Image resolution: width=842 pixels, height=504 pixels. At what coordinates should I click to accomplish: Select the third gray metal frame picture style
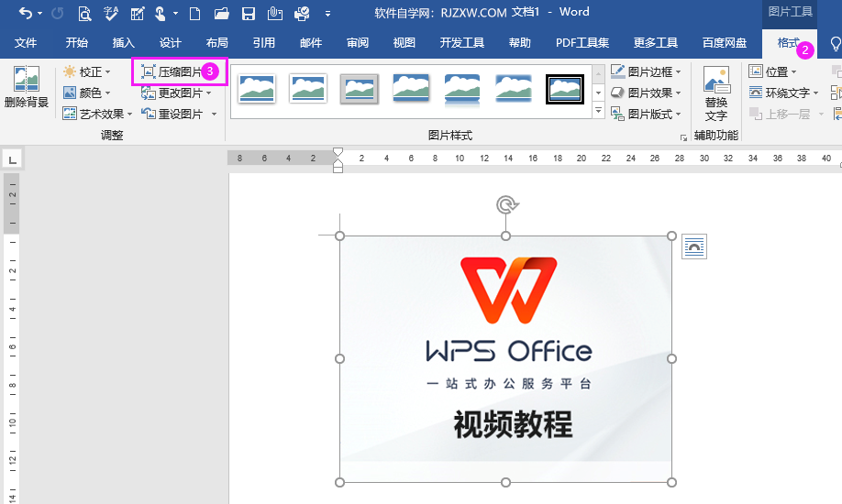tap(360, 89)
